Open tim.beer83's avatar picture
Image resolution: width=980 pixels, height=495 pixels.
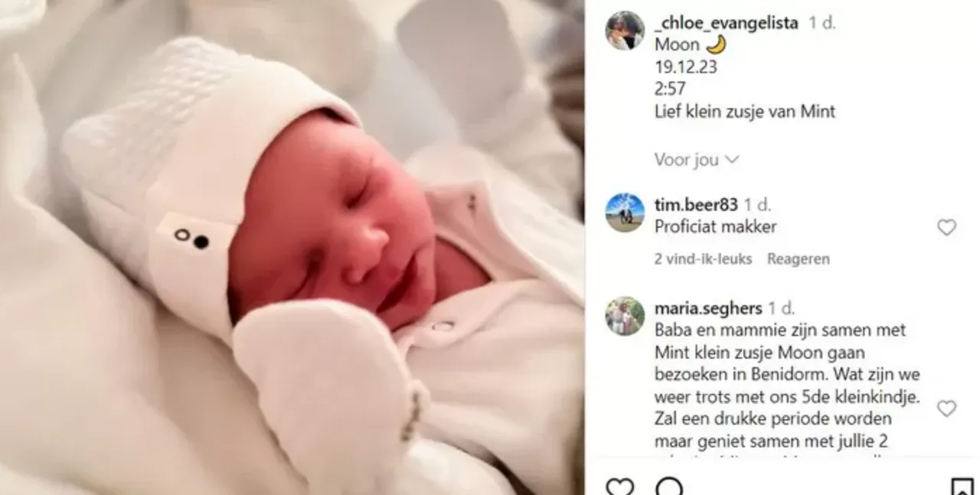625,213
